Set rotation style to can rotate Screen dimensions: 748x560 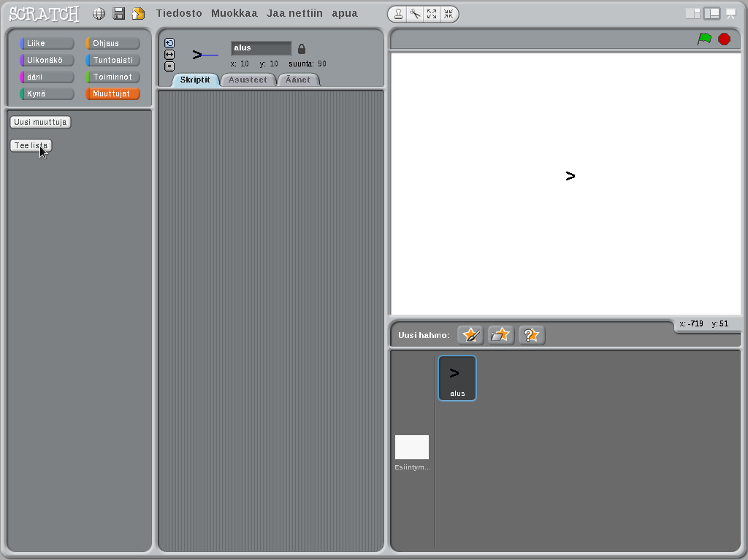[169, 43]
